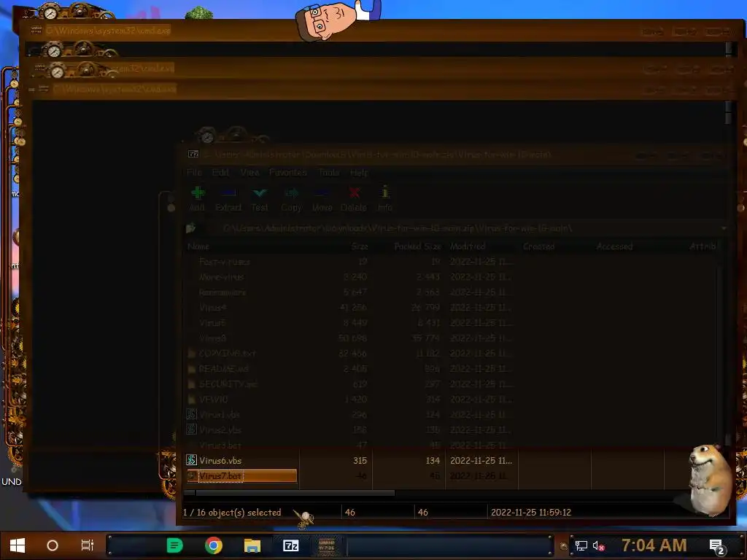The height and width of the screenshot is (560, 747).
Task: Switch to 7-Zip via taskbar icon
Action: tap(290, 545)
